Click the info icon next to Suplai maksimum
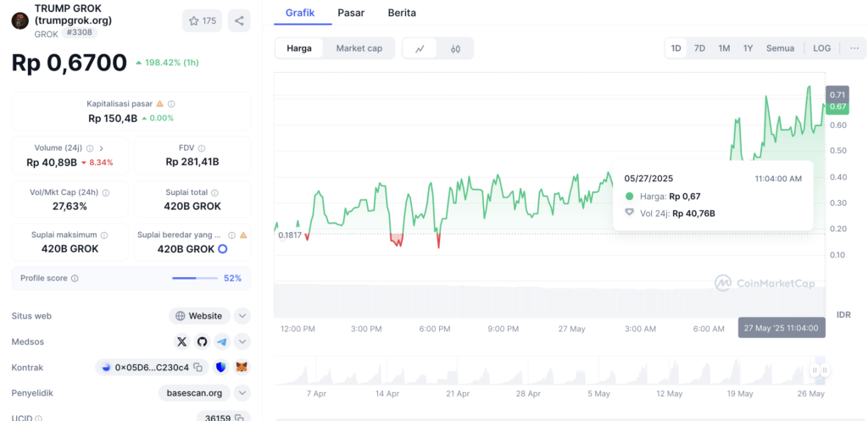 pyautogui.click(x=104, y=235)
